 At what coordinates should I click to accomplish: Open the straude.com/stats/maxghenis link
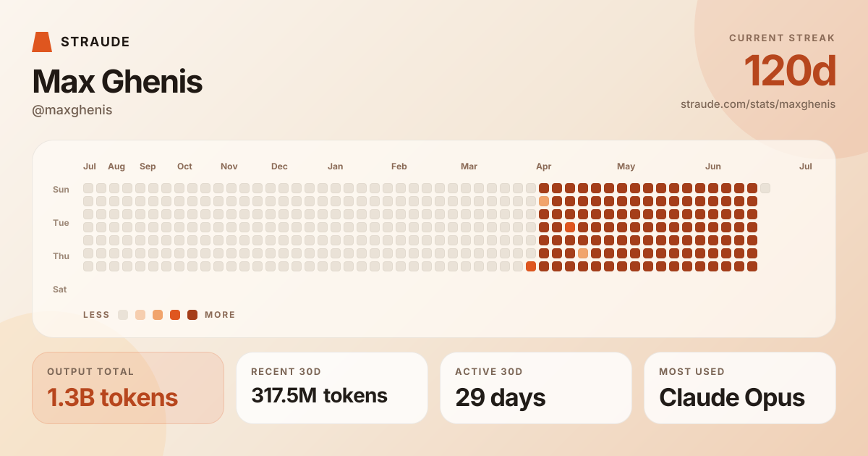click(758, 104)
